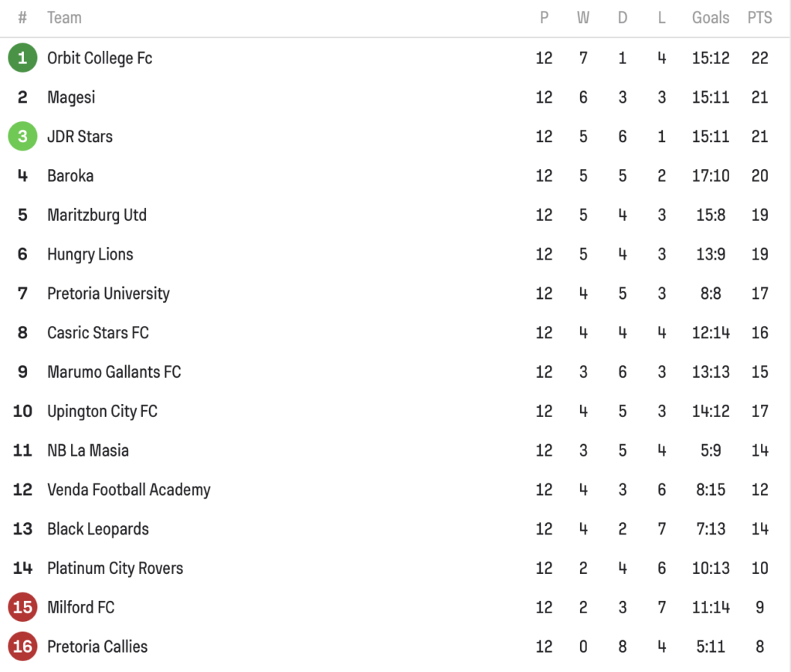
Task: Open Marumo Gallants FC link
Action: coord(114,372)
